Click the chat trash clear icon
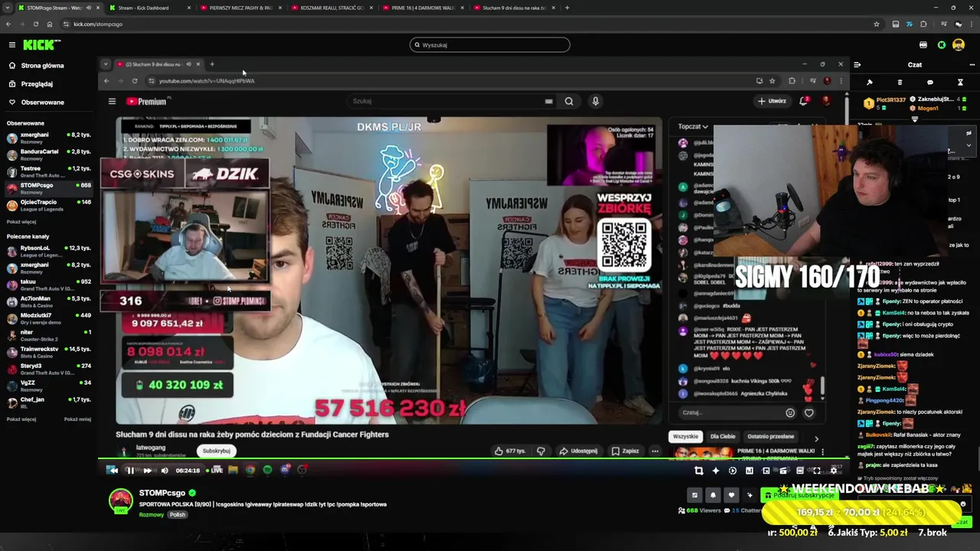980x551 pixels. pos(900,82)
